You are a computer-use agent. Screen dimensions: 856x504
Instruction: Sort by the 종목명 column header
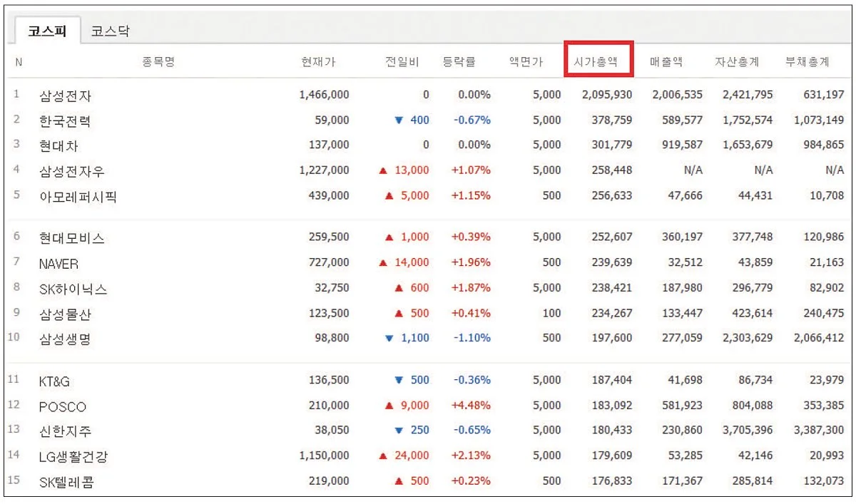click(x=158, y=62)
